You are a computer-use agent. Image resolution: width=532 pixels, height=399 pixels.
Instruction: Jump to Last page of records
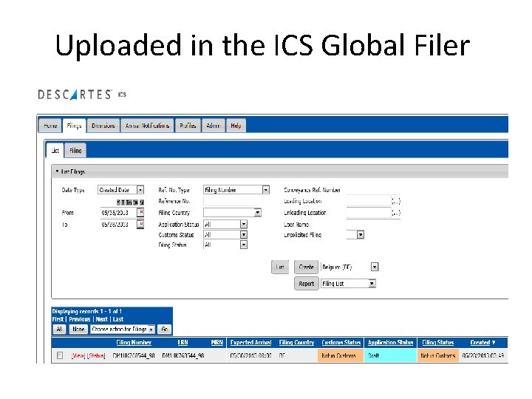pos(118,319)
